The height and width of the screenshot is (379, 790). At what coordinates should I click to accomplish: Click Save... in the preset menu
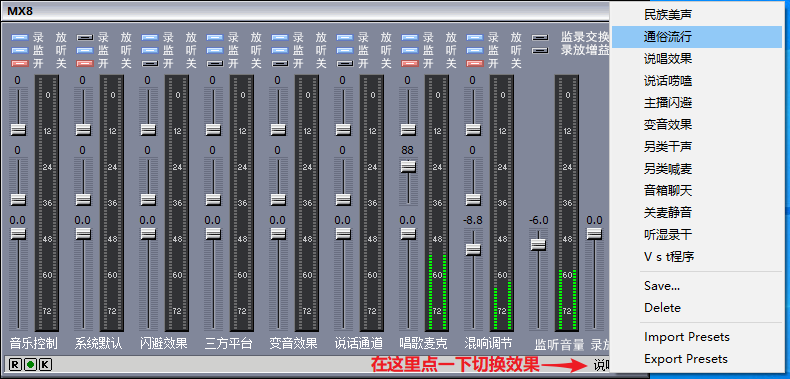click(697, 286)
